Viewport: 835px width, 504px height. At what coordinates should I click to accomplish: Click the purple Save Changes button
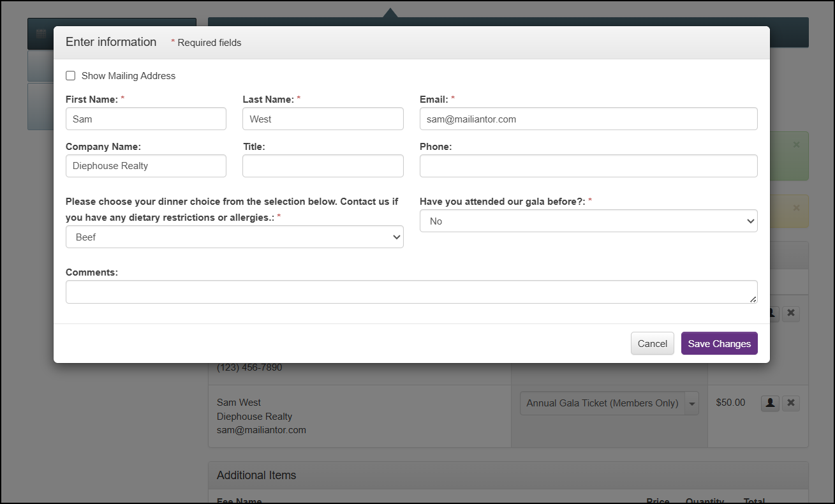719,343
